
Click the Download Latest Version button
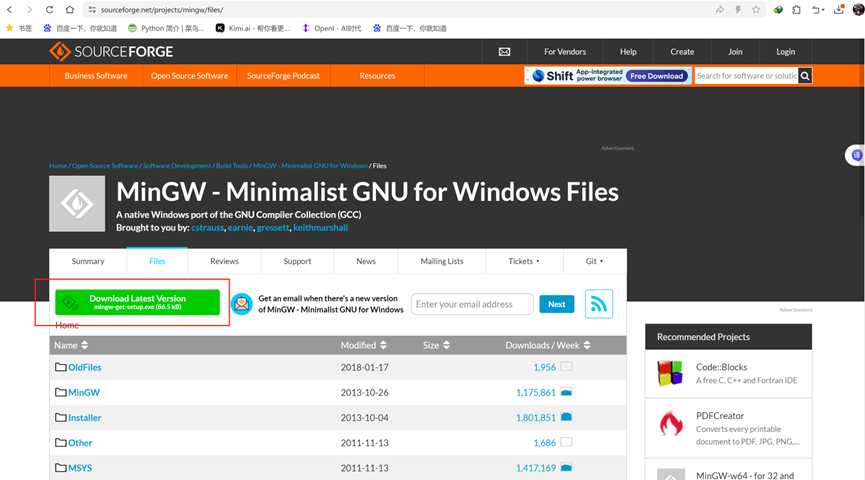click(137, 302)
